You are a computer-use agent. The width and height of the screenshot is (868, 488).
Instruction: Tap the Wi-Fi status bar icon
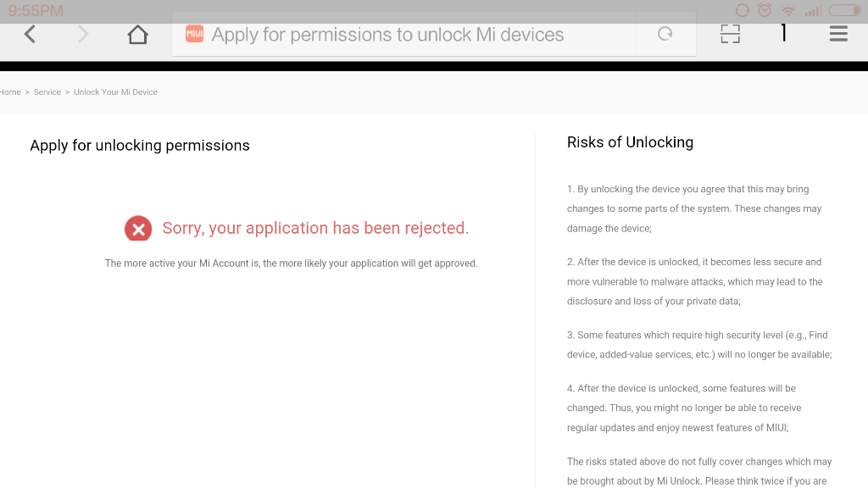click(788, 10)
